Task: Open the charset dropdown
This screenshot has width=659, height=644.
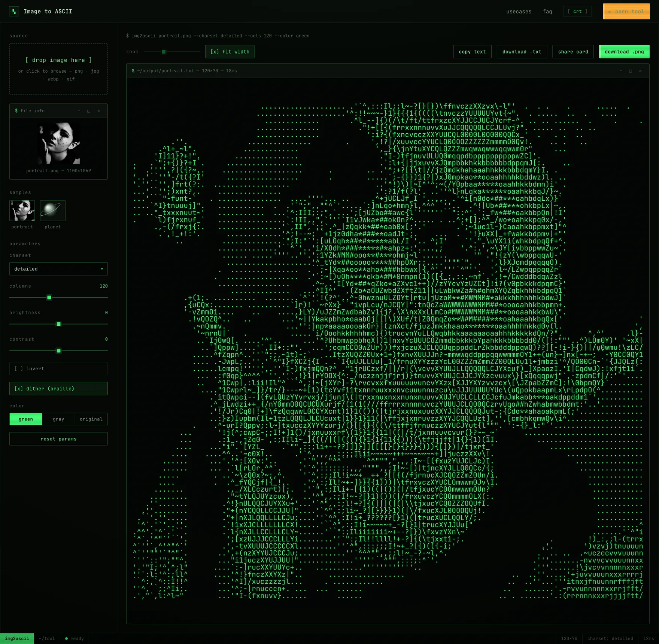Action: tap(58, 269)
